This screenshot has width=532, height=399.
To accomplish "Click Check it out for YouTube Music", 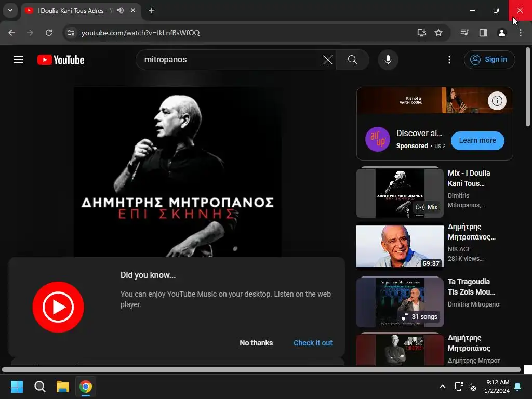I will pyautogui.click(x=313, y=343).
